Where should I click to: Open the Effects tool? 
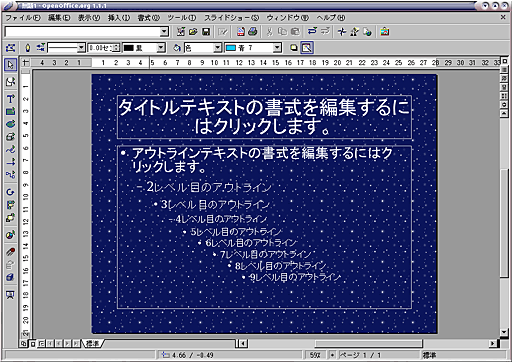pos(11,252)
